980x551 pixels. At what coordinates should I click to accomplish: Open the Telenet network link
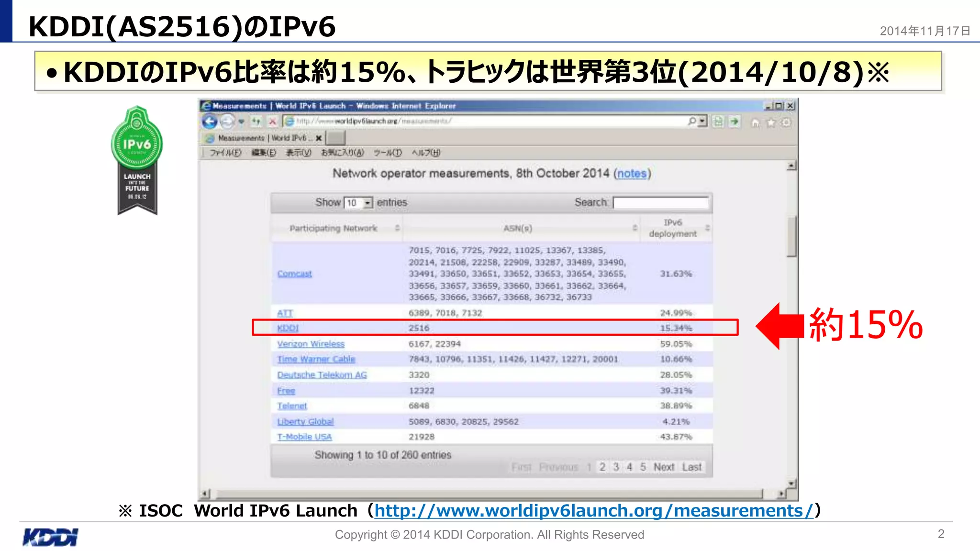tap(292, 406)
